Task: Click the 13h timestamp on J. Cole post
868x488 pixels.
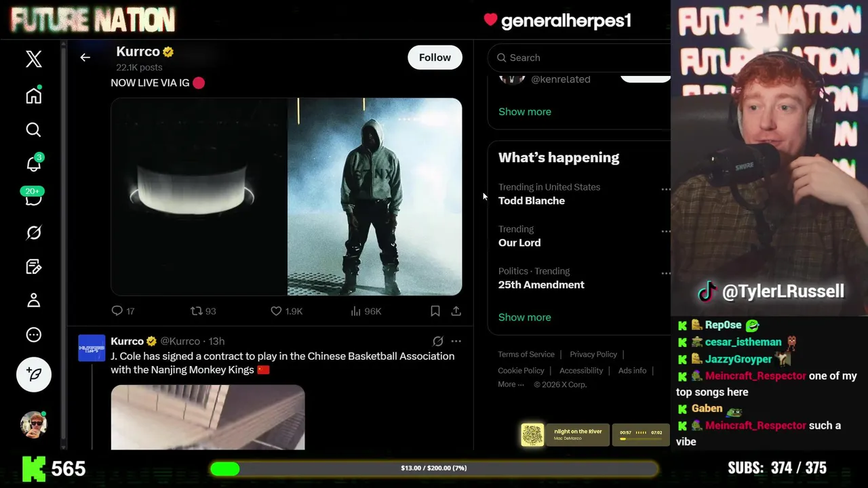Action: point(216,341)
